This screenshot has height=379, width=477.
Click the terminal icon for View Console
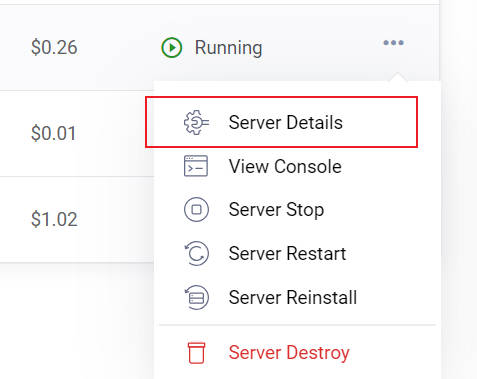(x=196, y=166)
